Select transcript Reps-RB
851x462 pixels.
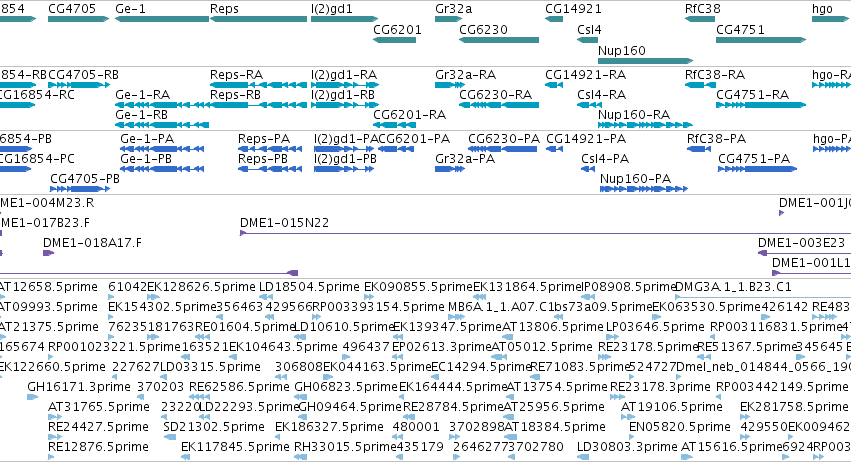pyautogui.click(x=258, y=105)
